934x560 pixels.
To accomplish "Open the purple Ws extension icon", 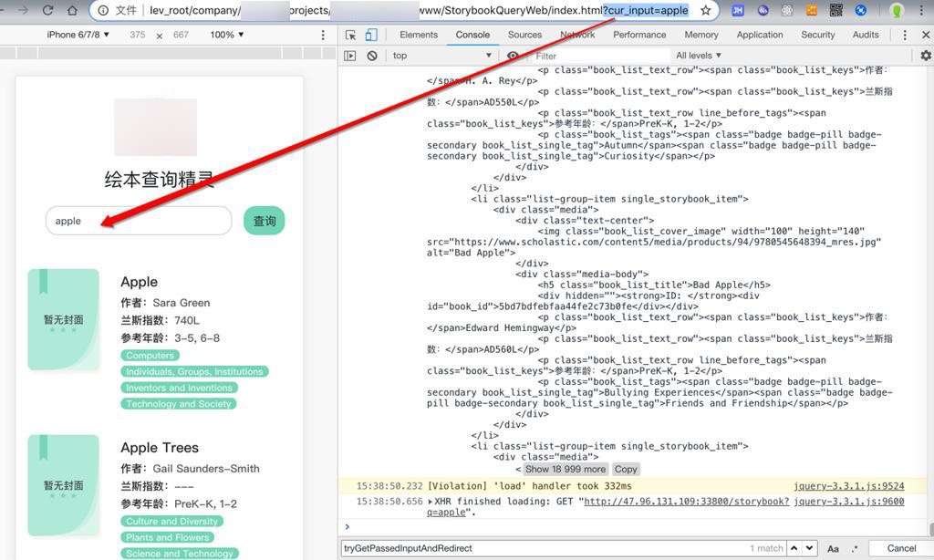I will click(763, 10).
